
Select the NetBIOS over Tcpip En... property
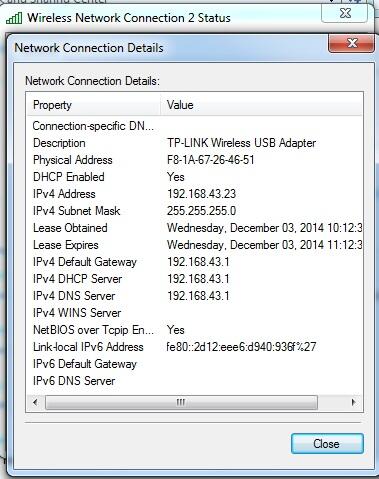pos(94,330)
